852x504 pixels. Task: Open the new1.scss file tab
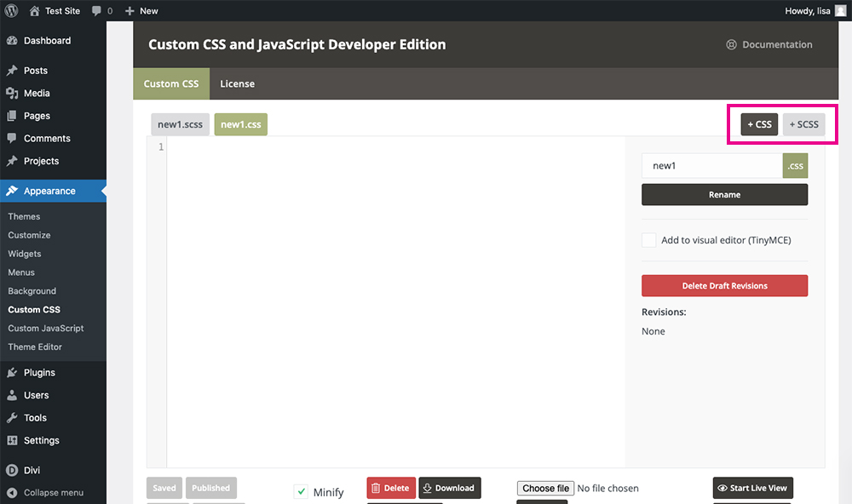(x=180, y=124)
